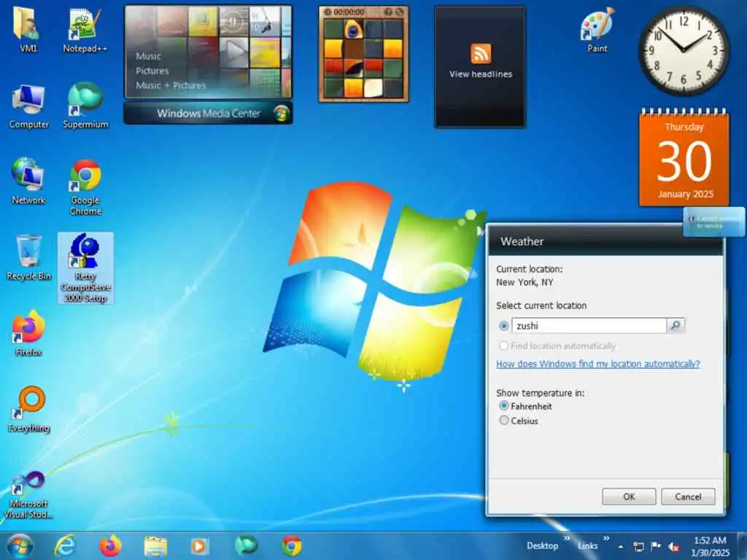Open Supermium from the taskbar
This screenshot has height=560, width=747.
click(x=246, y=545)
